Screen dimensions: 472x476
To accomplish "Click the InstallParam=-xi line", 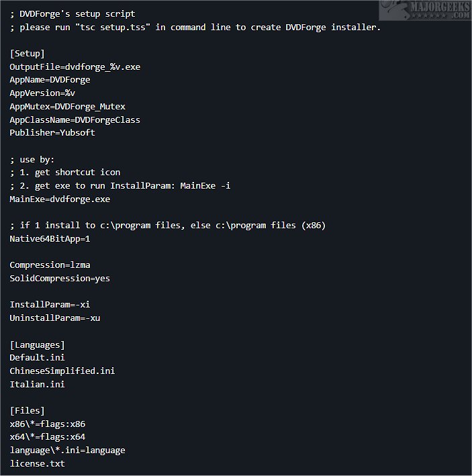I will 50,305.
